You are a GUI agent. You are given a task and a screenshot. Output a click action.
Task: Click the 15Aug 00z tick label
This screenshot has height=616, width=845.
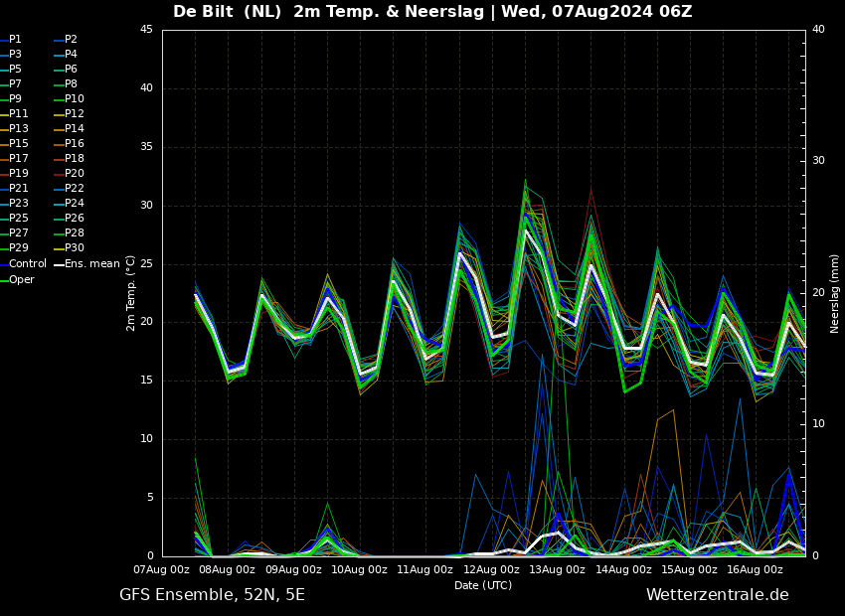click(x=689, y=569)
